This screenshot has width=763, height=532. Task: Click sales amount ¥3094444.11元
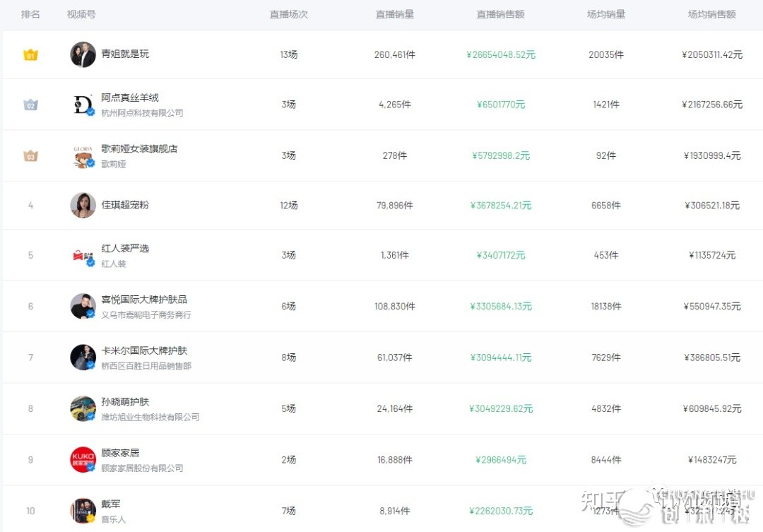tap(501, 357)
